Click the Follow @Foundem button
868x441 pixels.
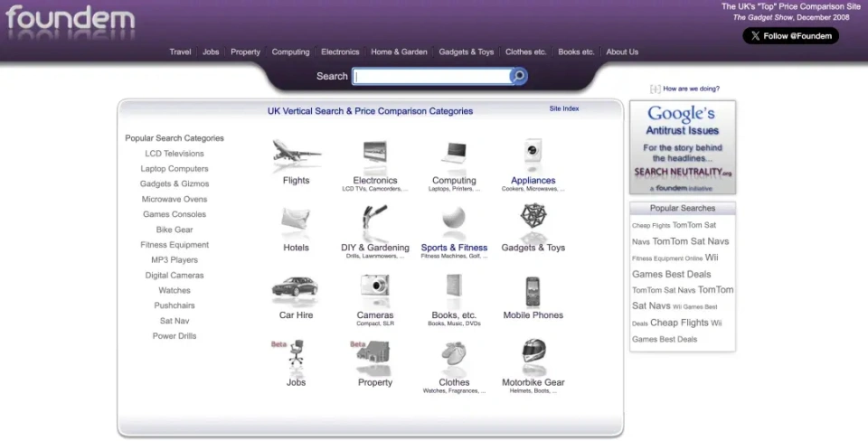[x=791, y=36]
